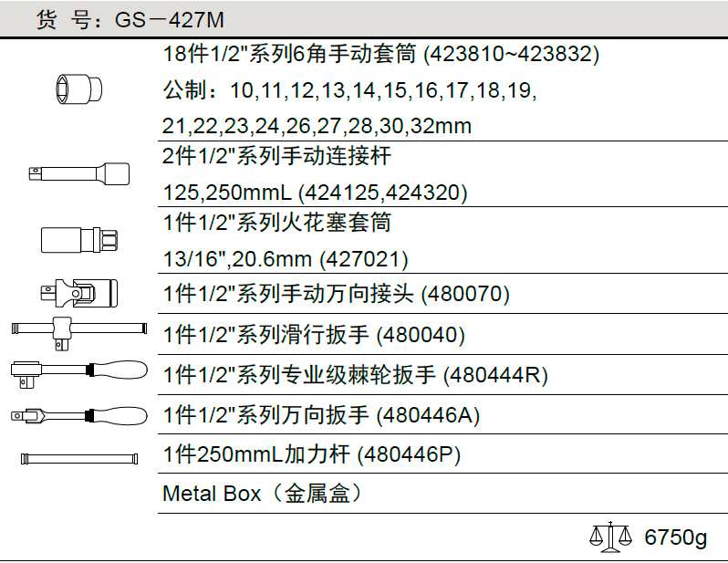This screenshot has width=728, height=563.
Task: Click the text with part number 480070
Action: pos(336,294)
